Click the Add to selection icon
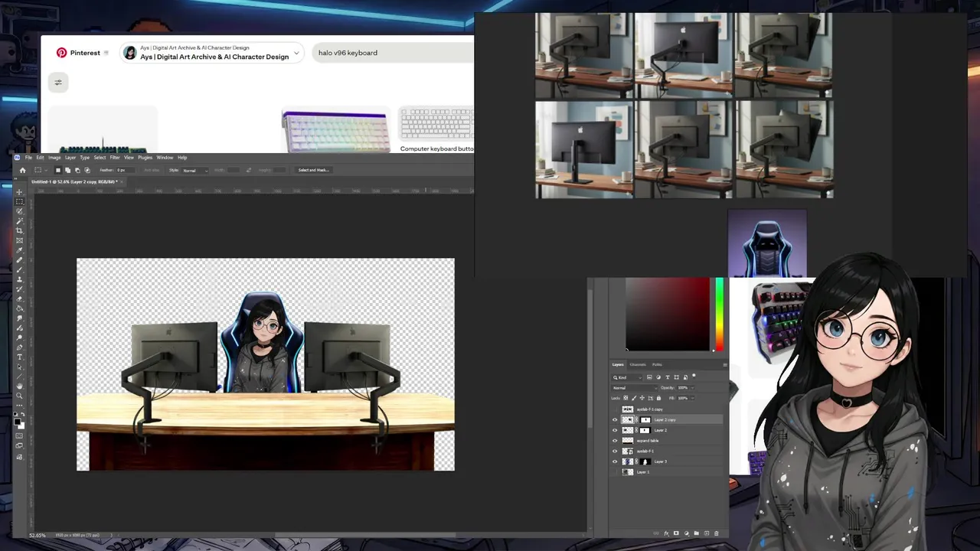980x551 pixels. (x=67, y=170)
